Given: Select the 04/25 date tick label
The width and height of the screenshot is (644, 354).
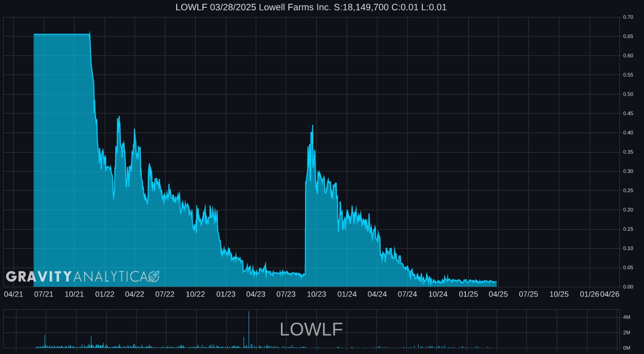Looking at the screenshot, I should point(499,294).
